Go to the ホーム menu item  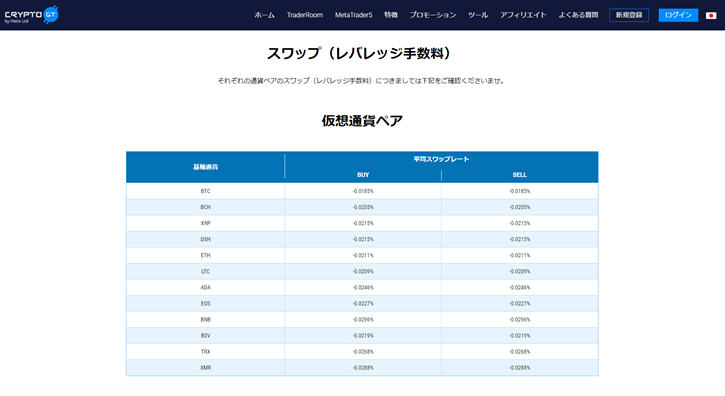[x=264, y=15]
